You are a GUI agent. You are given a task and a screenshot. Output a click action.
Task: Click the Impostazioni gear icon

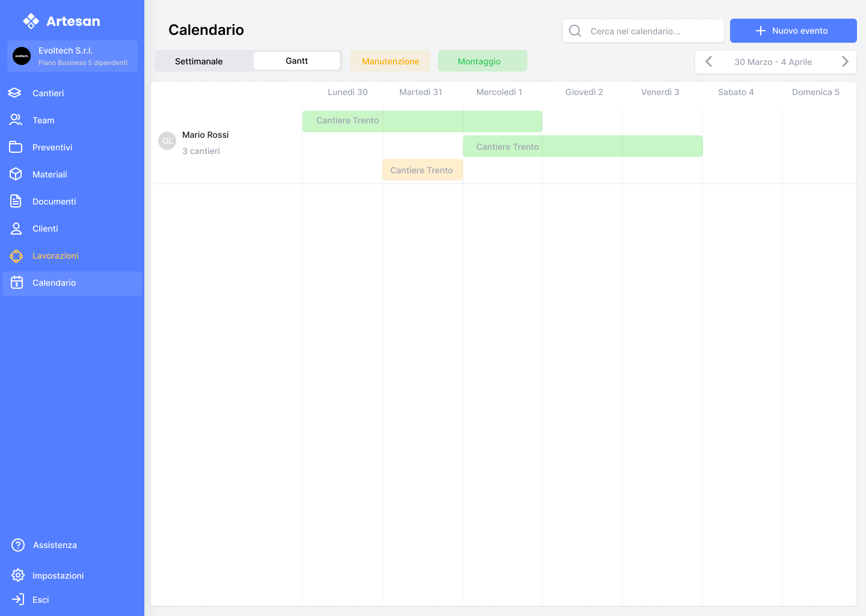point(18,575)
